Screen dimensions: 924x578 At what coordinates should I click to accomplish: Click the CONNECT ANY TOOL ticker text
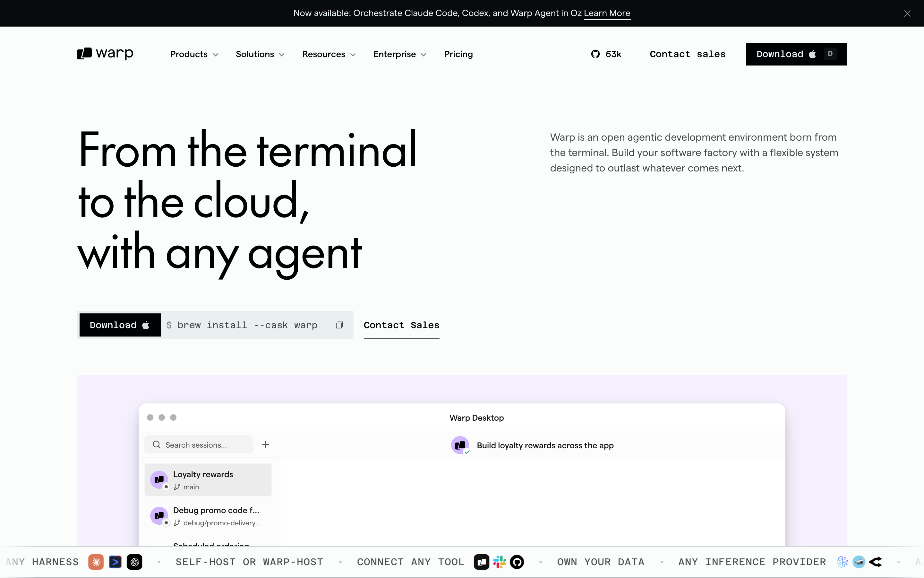pos(410,562)
